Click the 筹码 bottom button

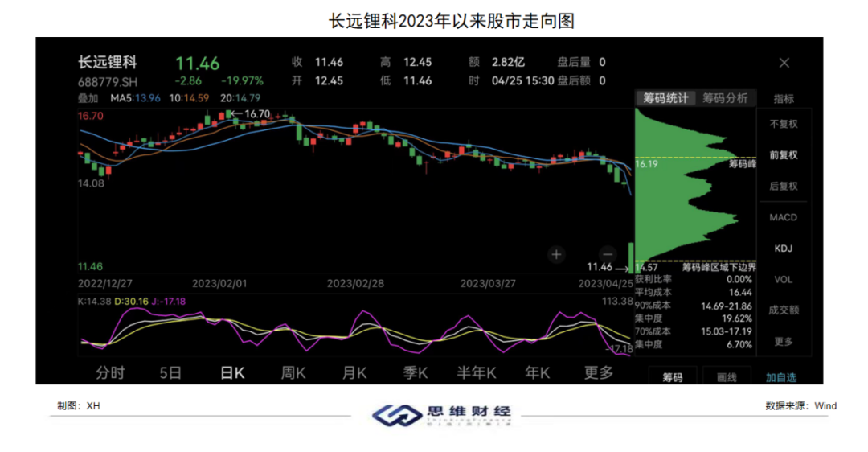[x=673, y=377]
